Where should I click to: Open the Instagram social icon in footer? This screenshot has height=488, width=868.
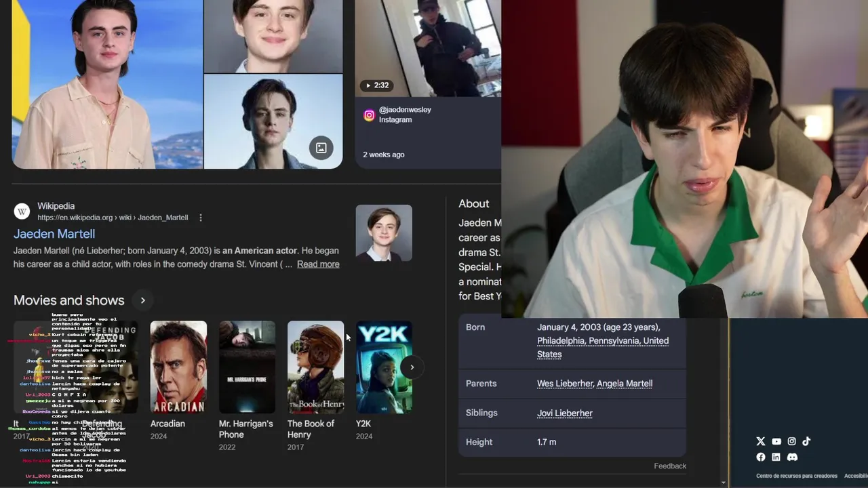tap(791, 441)
